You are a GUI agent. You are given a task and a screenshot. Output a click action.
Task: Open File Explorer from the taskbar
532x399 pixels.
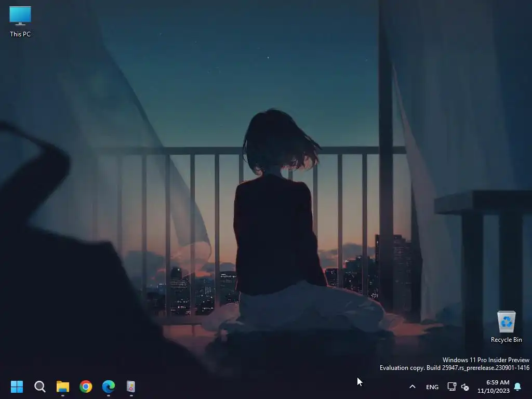pyautogui.click(x=63, y=387)
